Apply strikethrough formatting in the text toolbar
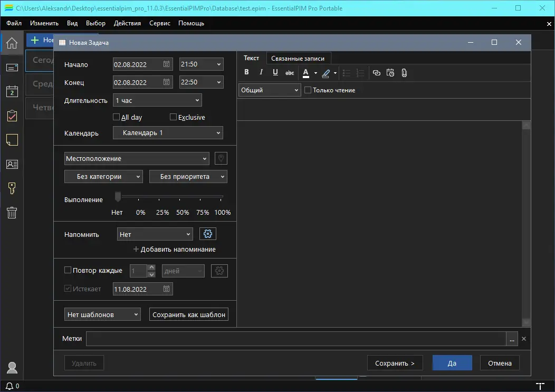Screen dimensions: 555x392 coord(289,73)
